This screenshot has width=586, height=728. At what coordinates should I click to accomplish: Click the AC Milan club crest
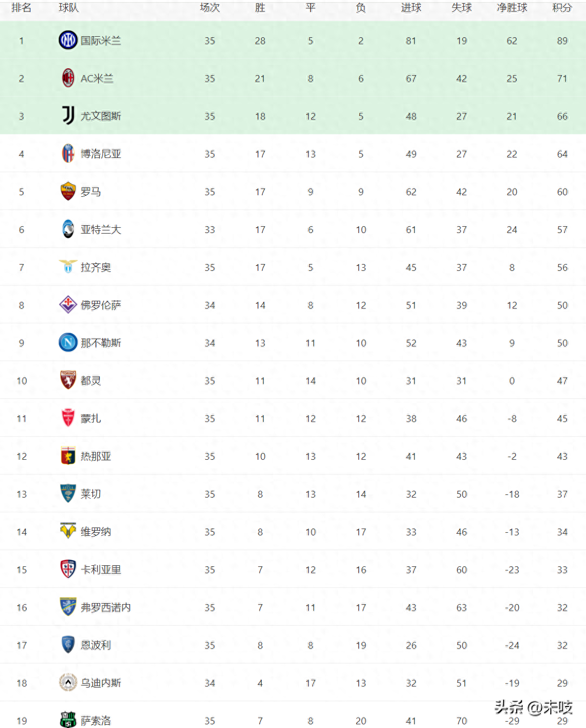coord(68,78)
